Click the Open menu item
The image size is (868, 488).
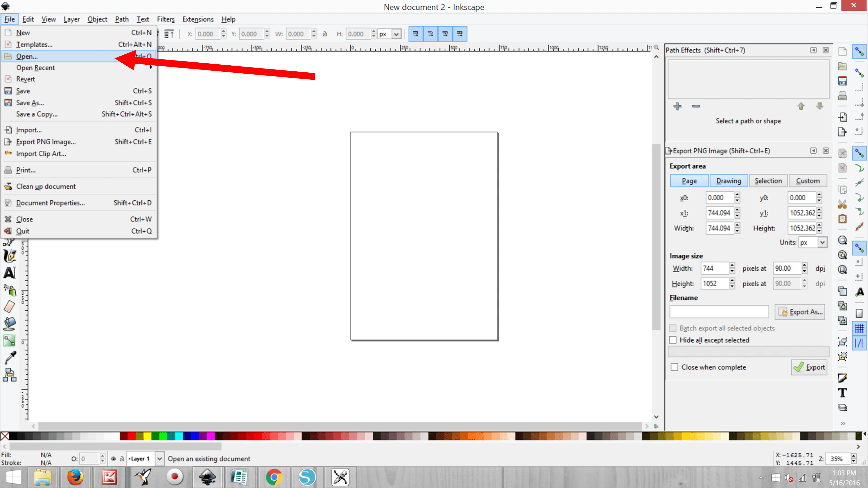click(27, 56)
